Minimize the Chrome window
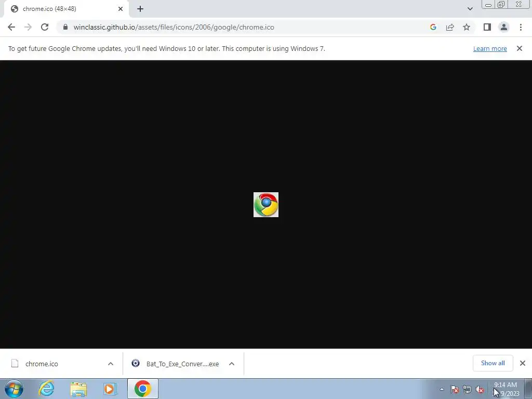The height and width of the screenshot is (399, 532). pos(488,5)
